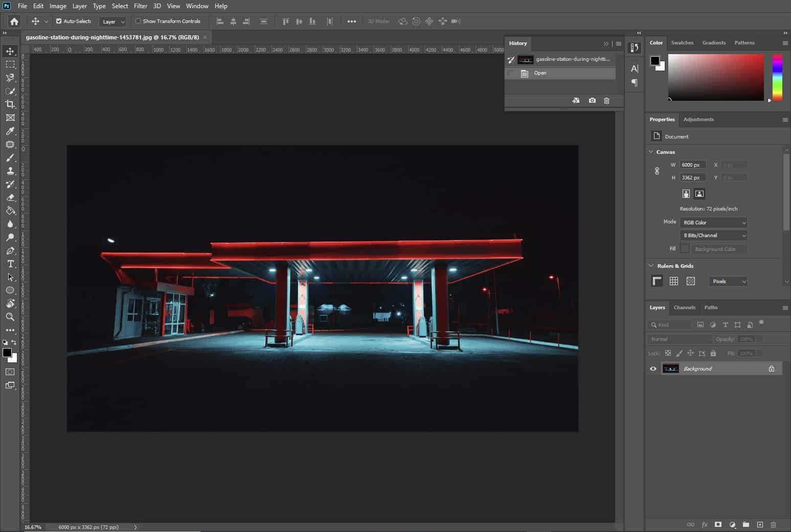The image size is (791, 532).
Task: Add layer mask in Layers panel
Action: tap(718, 524)
